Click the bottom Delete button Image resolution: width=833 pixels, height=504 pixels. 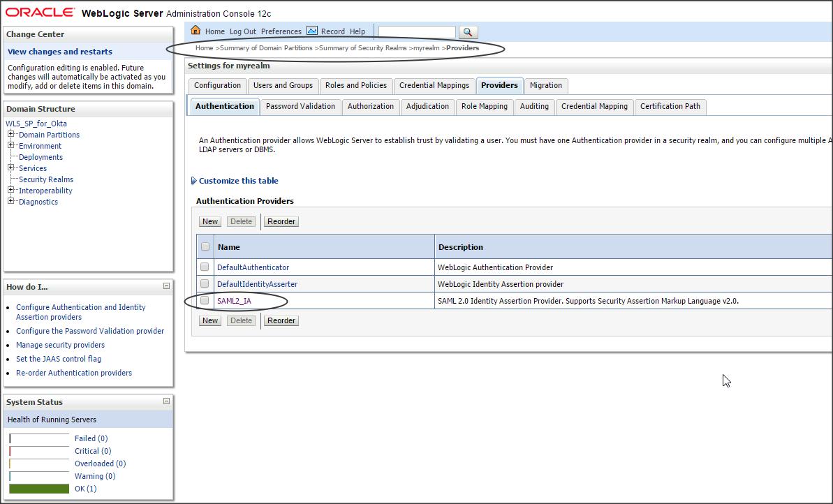(x=241, y=321)
